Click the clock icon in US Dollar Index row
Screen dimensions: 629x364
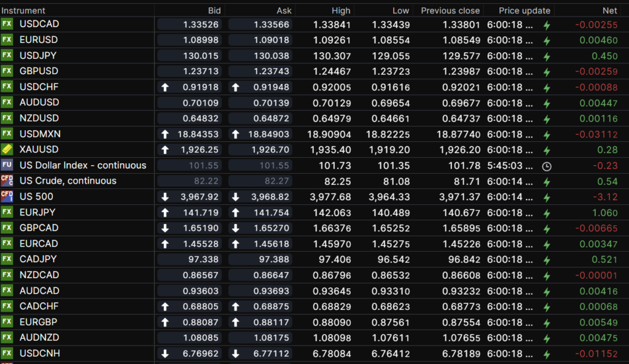point(547,166)
